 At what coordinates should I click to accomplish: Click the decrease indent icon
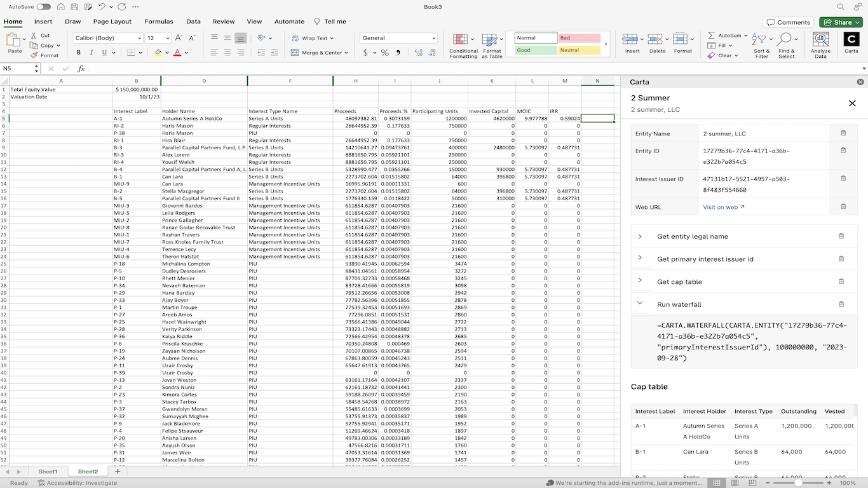(260, 53)
